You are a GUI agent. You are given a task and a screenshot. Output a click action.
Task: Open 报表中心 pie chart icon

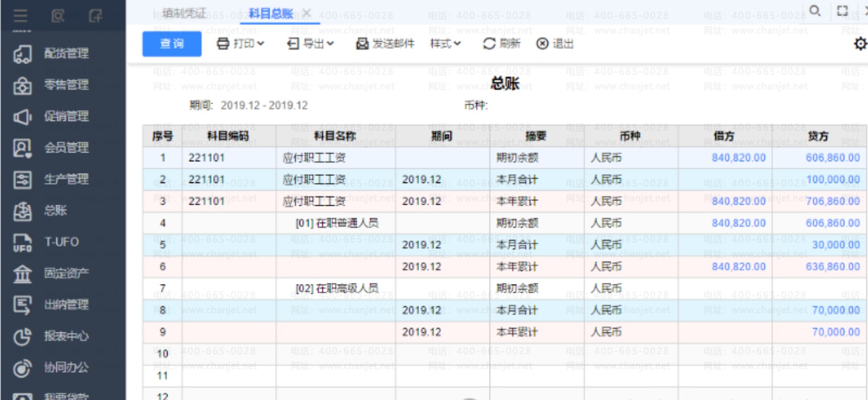point(22,336)
